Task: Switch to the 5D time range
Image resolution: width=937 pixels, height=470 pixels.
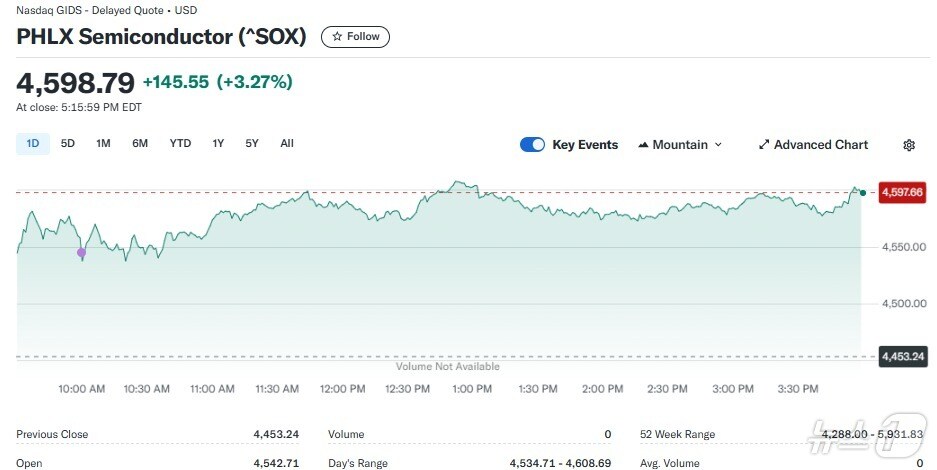Action: pyautogui.click(x=68, y=143)
